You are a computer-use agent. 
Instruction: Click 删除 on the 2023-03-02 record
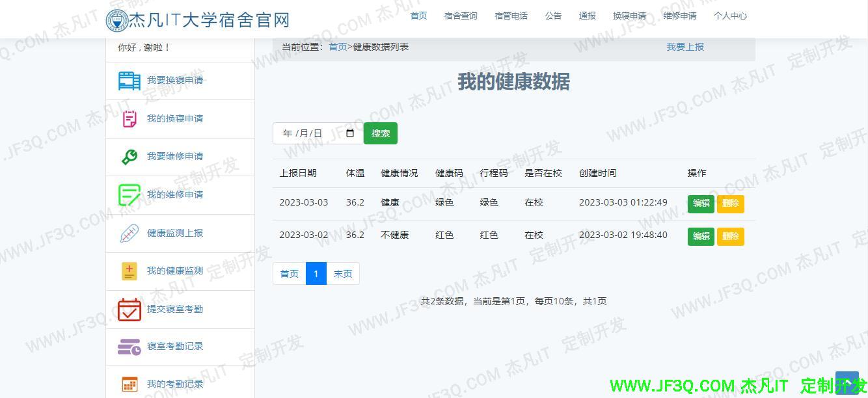point(730,236)
